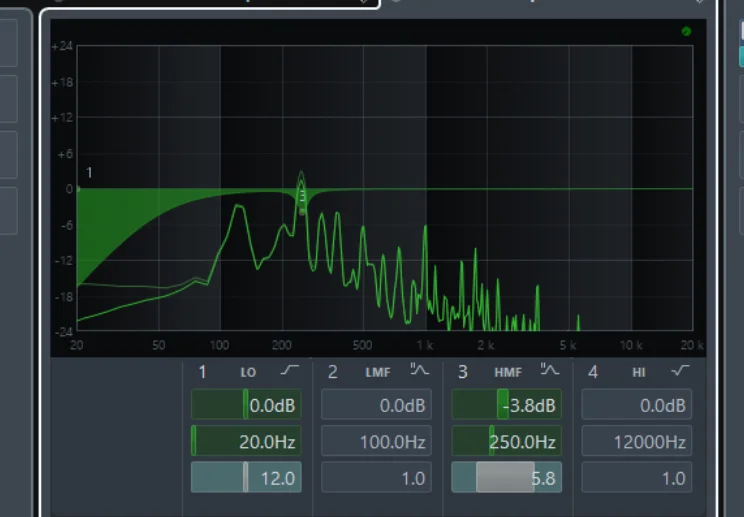Click EQ point 1 at 20 Hz
Screen dimensions: 744x517
pyautogui.click(x=78, y=189)
